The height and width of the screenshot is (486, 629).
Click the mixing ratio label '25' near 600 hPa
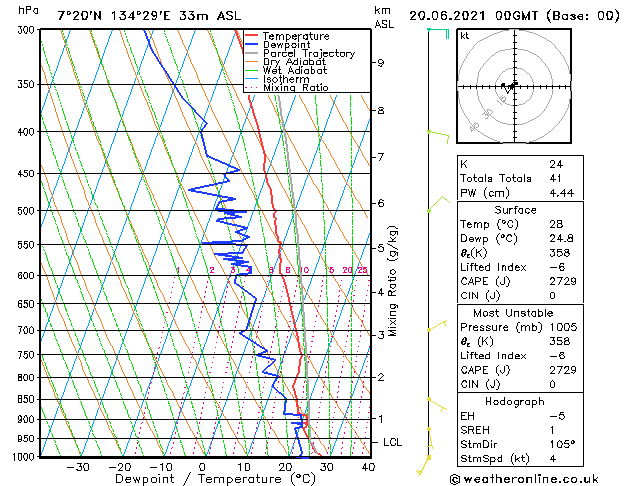point(362,270)
